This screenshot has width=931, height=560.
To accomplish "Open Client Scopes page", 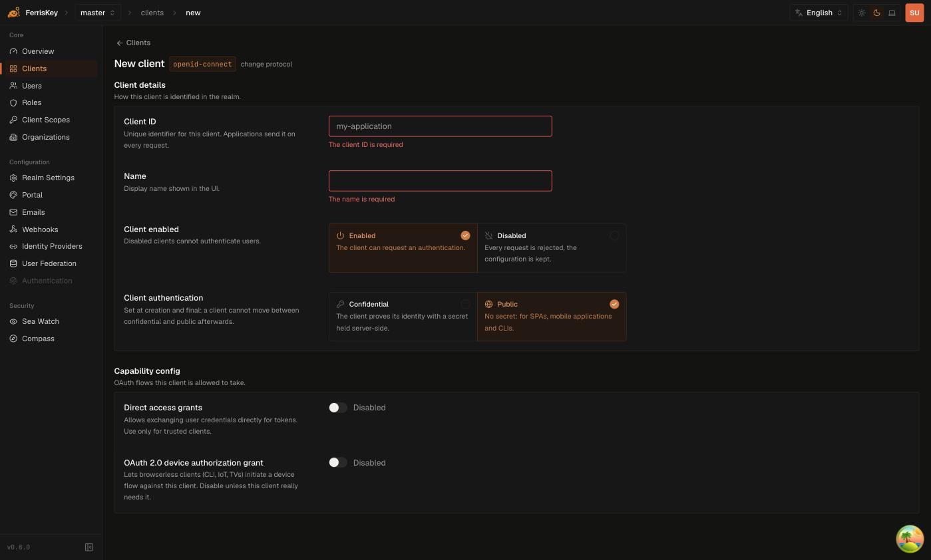I will click(50, 120).
